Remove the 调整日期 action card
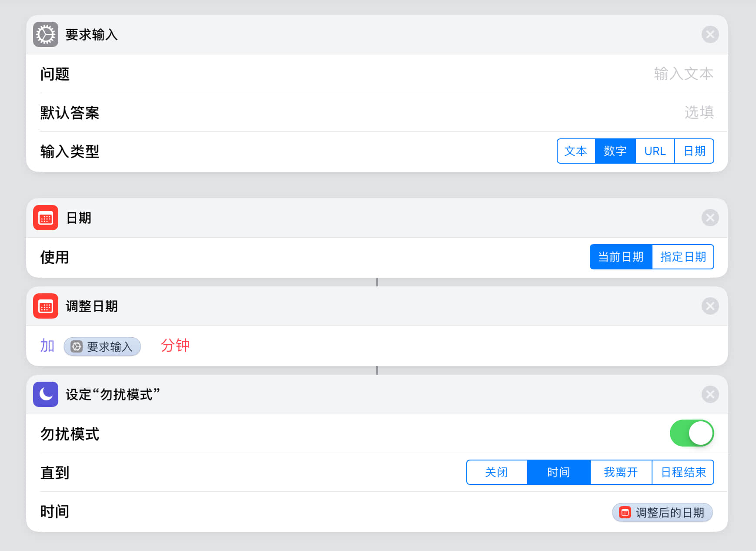Screen dimensions: 756x551 [710, 306]
